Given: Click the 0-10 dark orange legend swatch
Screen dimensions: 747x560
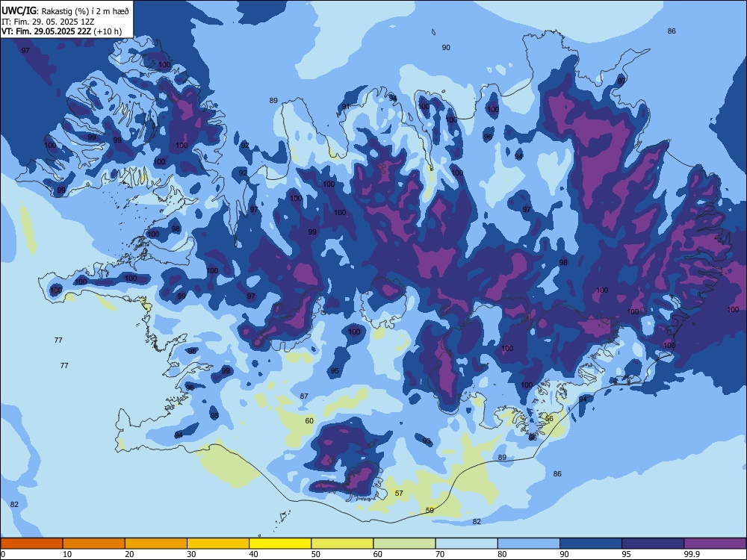Looking at the screenshot, I should [x=31, y=544].
